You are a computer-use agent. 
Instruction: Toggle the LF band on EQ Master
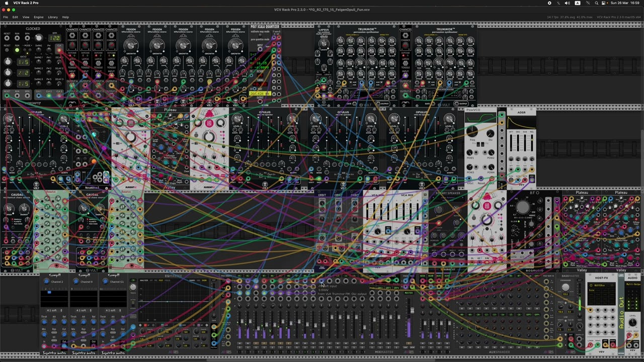[x=146, y=325]
